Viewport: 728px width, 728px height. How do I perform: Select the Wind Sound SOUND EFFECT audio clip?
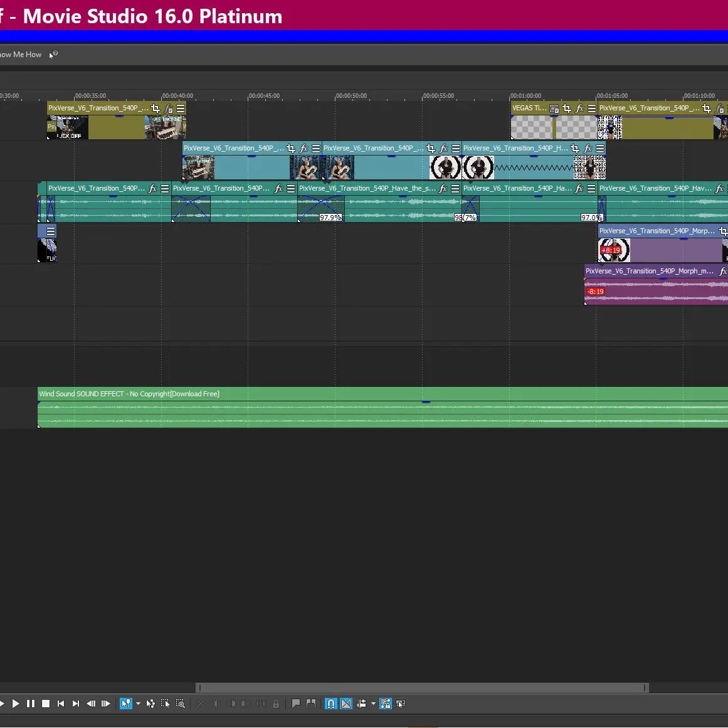coord(382,407)
